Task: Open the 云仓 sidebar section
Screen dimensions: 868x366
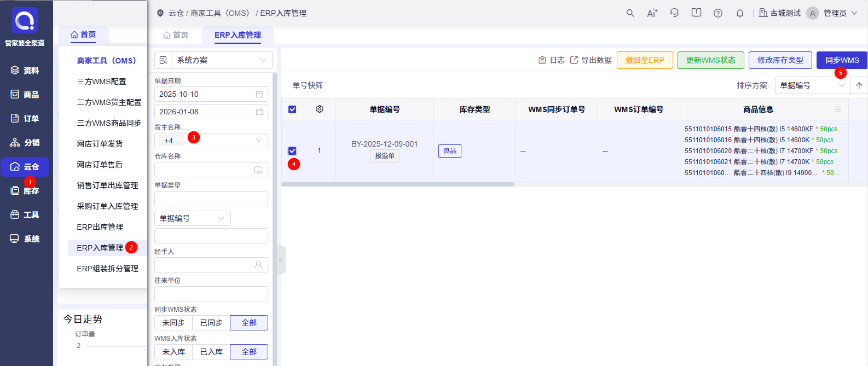Action: point(25,167)
